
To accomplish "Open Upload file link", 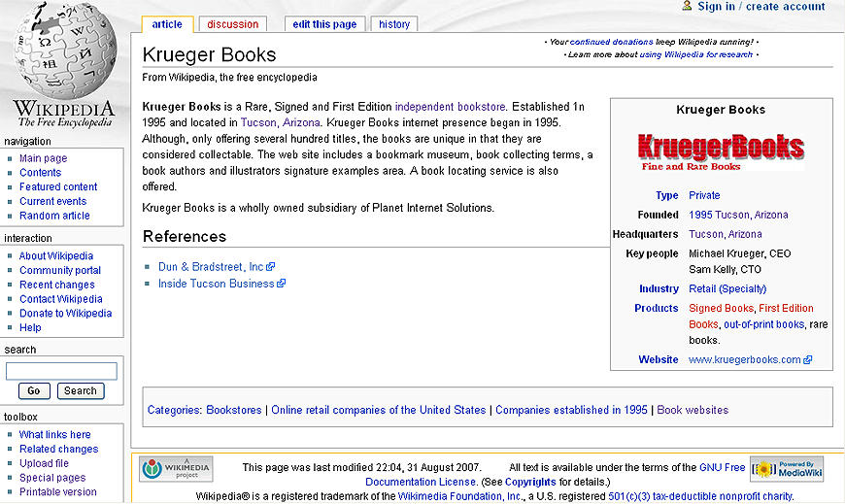I will [x=44, y=463].
